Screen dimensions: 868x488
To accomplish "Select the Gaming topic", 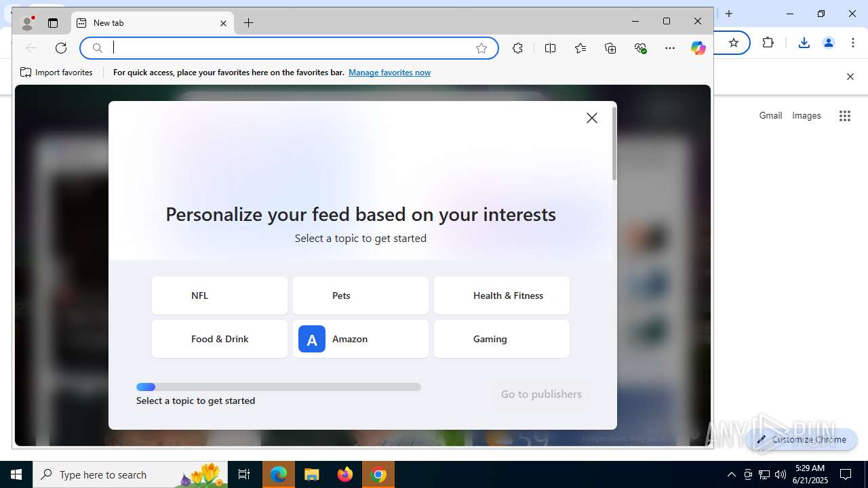I will tap(502, 339).
